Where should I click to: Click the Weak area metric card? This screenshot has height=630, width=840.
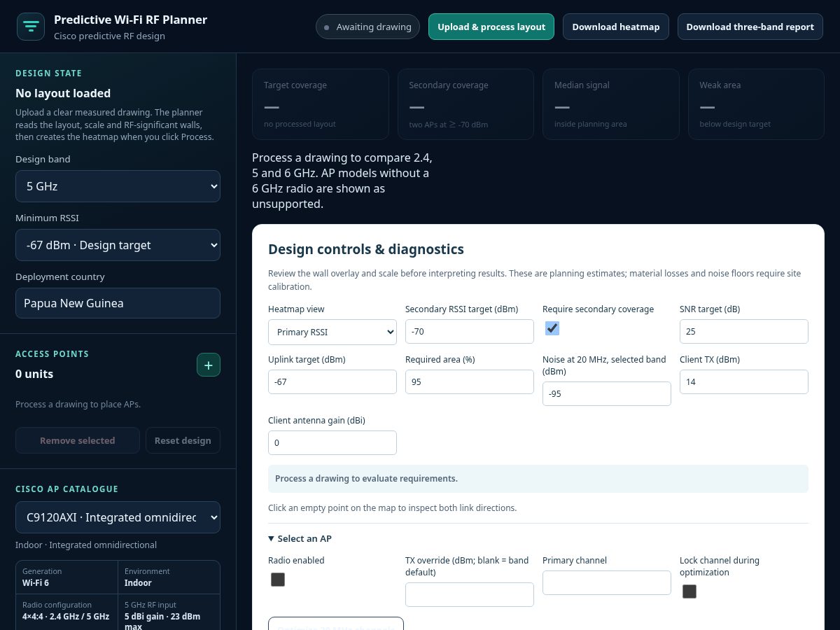pos(756,104)
